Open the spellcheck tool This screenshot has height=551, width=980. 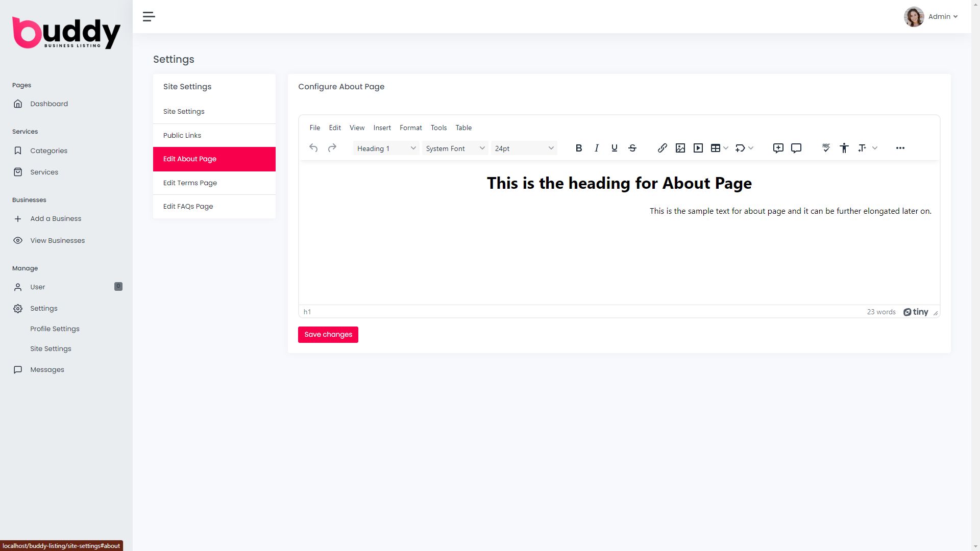[826, 148]
